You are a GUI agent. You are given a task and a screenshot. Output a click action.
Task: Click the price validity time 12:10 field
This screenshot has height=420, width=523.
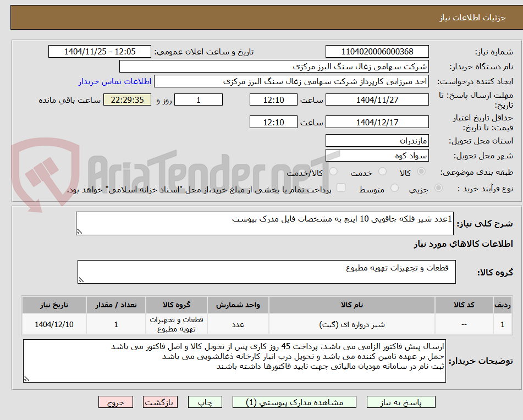pos(273,122)
